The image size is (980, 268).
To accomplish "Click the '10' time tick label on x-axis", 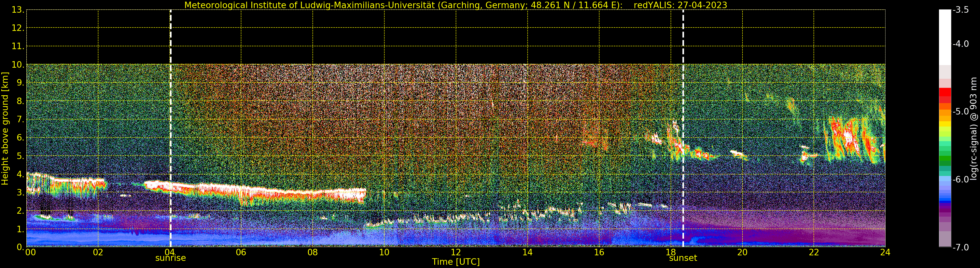I will (384, 252).
